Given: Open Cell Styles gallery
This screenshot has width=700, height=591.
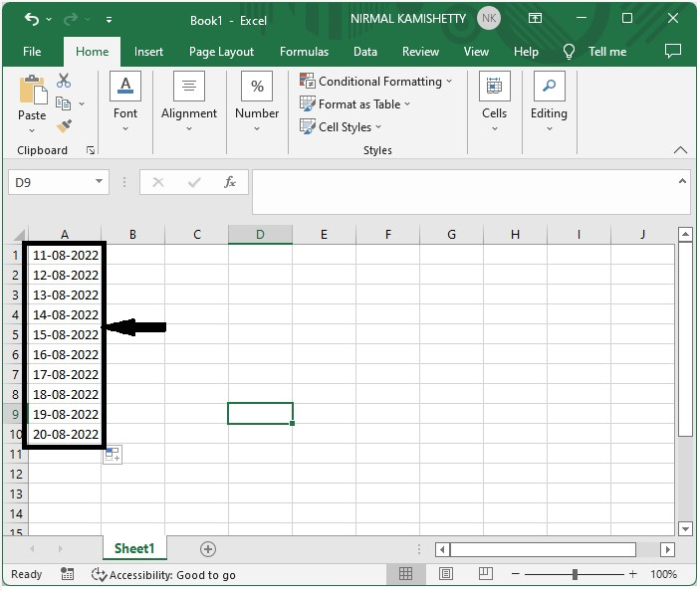Looking at the screenshot, I should (341, 127).
